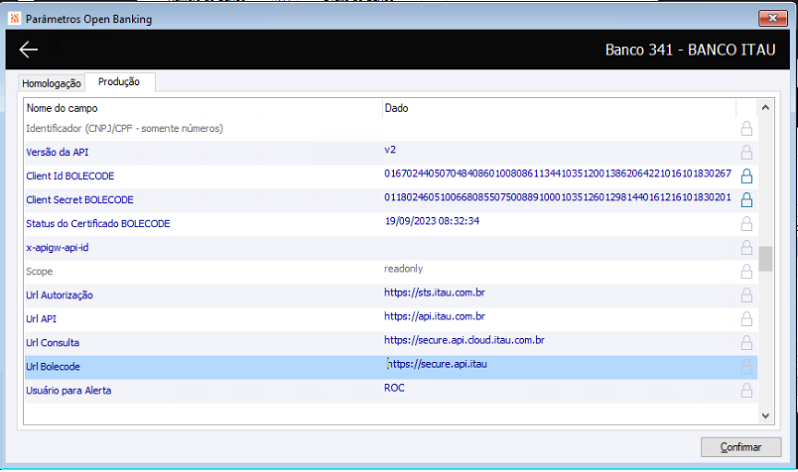Click the empty Identificador value cell
798x472 pixels.
tap(560, 128)
